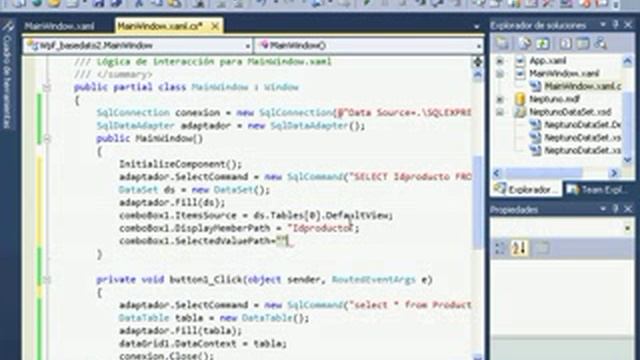Collapse MainWindow() constructor outlining region
This screenshot has height=360, width=640.
pos(47,139)
